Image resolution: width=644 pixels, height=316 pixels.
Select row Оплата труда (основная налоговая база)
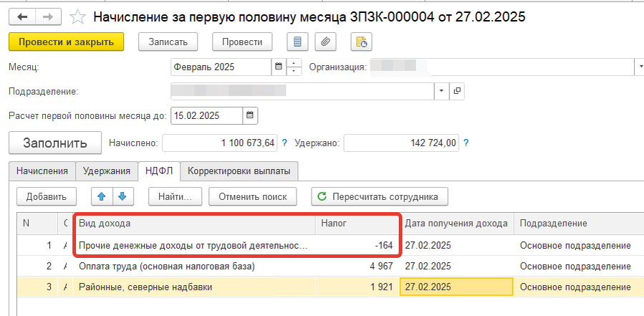coord(330,267)
